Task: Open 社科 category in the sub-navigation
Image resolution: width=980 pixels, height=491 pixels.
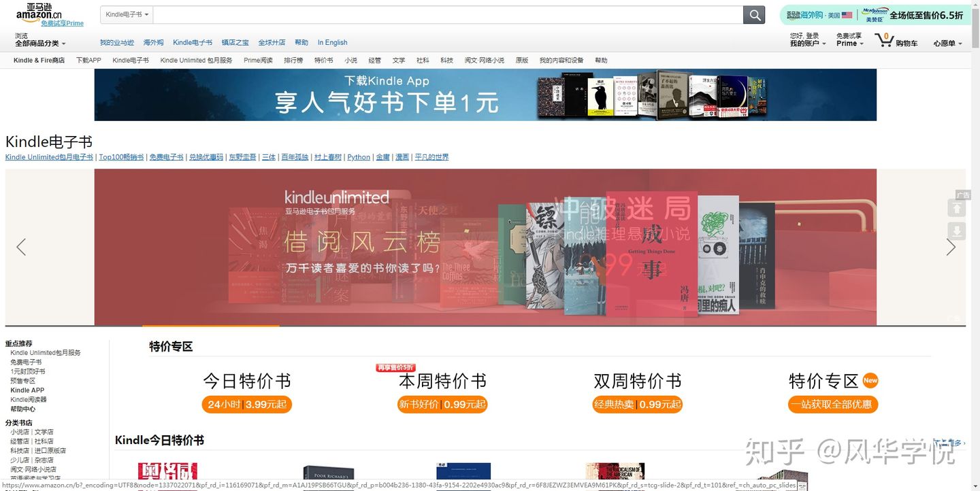Action: coord(423,61)
